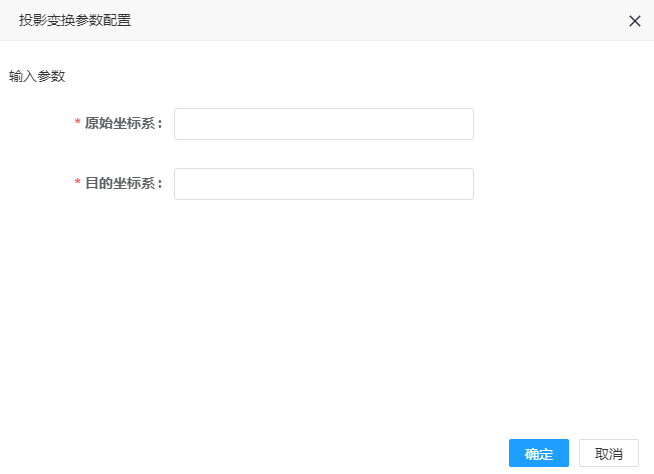The height and width of the screenshot is (474, 654).
Task: Confirm with the 确定 button
Action: [x=538, y=453]
